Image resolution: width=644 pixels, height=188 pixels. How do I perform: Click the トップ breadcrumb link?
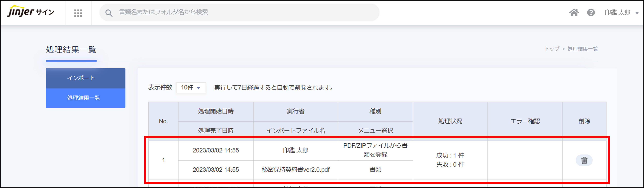552,49
